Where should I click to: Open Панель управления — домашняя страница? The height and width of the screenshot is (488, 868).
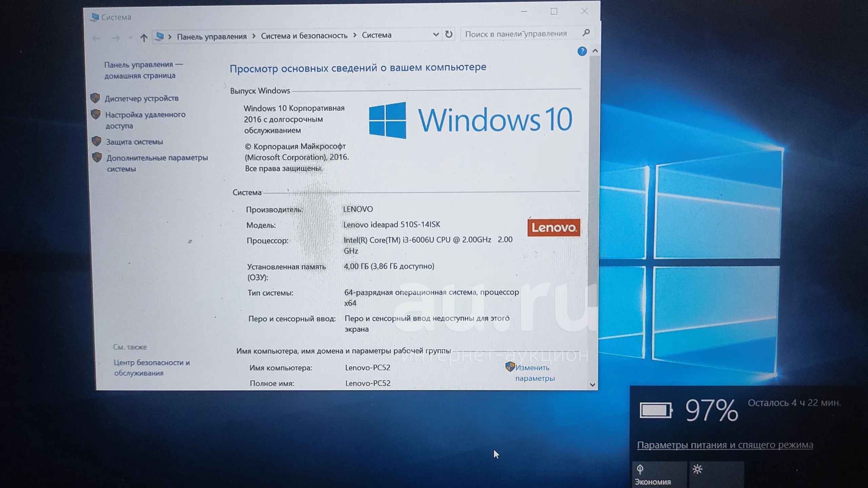143,70
